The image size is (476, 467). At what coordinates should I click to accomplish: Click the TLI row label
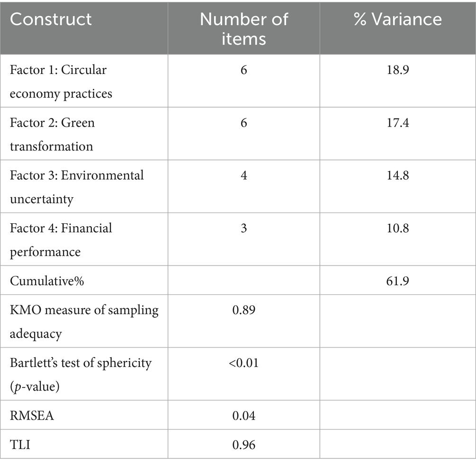[19, 444]
